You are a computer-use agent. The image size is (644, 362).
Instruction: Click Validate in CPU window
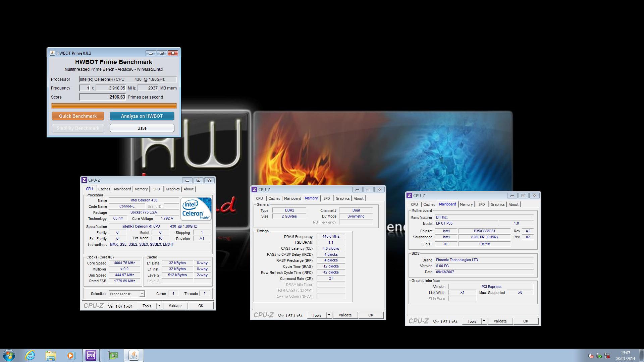tap(175, 306)
